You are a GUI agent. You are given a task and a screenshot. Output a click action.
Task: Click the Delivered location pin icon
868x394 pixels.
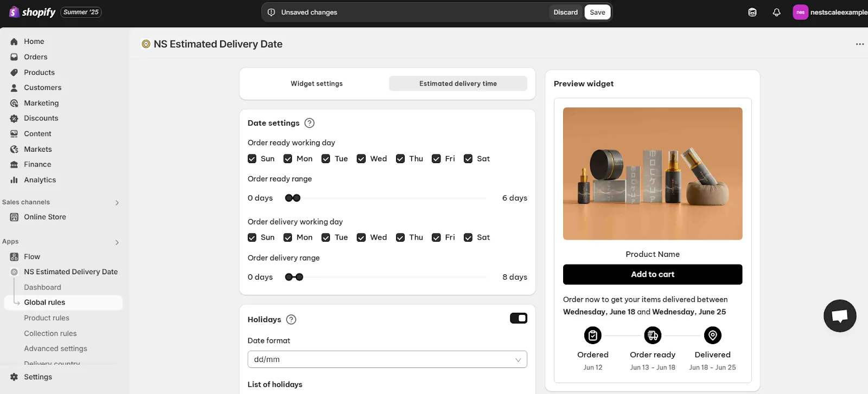point(712,335)
